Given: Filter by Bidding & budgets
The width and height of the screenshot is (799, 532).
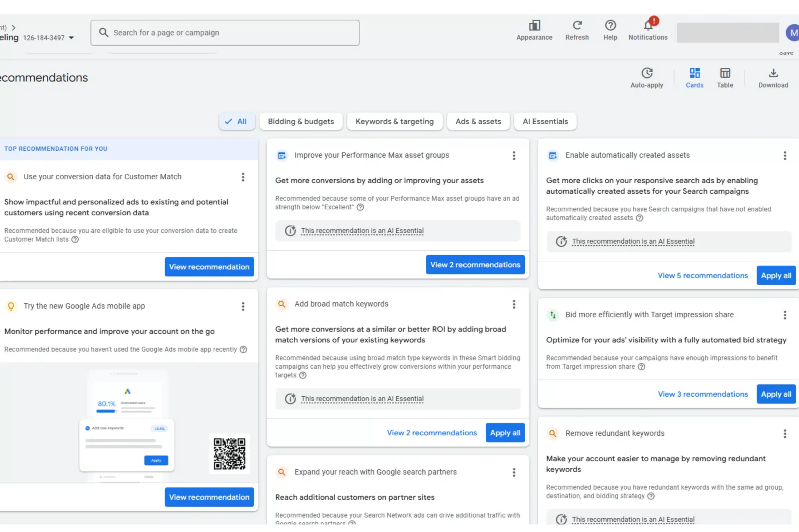Looking at the screenshot, I should (x=301, y=122).
